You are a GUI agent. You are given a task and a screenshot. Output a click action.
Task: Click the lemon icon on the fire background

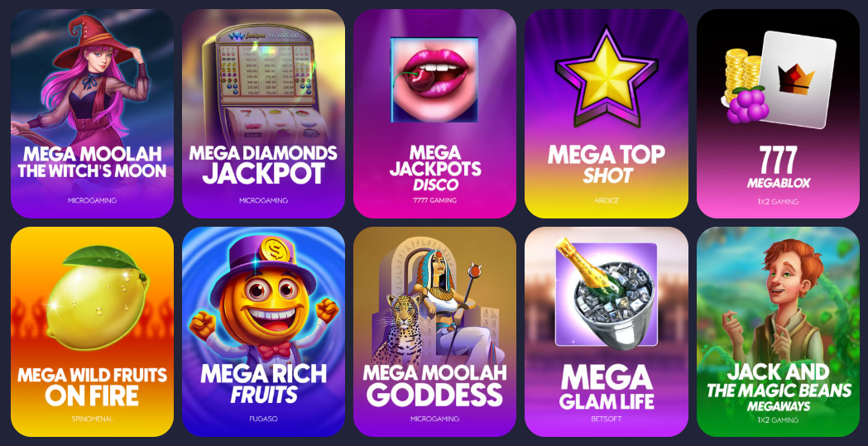tap(98, 297)
